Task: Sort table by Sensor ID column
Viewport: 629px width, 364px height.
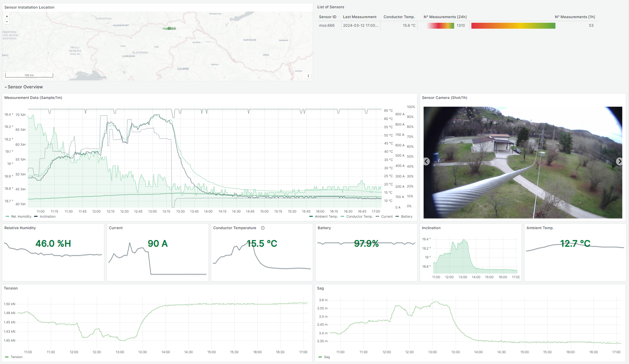Action: pyautogui.click(x=327, y=17)
